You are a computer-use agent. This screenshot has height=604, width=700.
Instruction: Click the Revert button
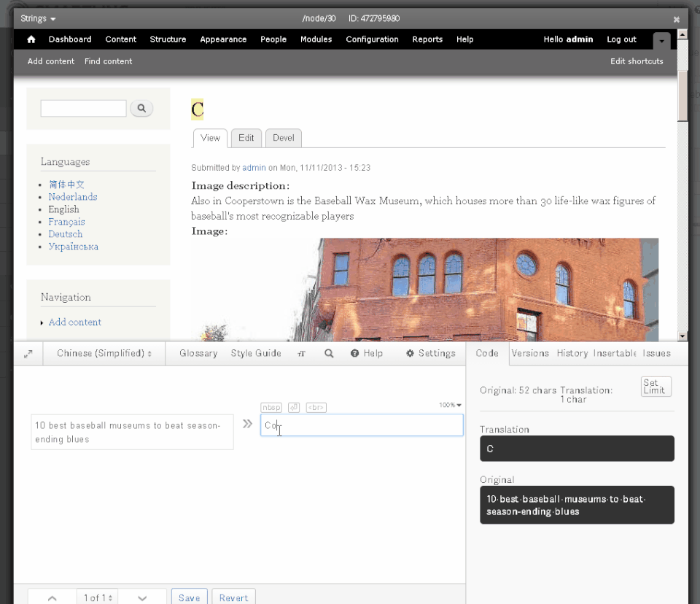(233, 597)
